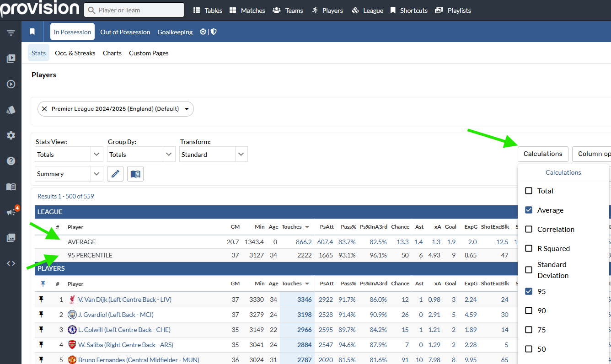Tick the R Squared checkbox
Screen dimensions: 611x364
(529, 248)
